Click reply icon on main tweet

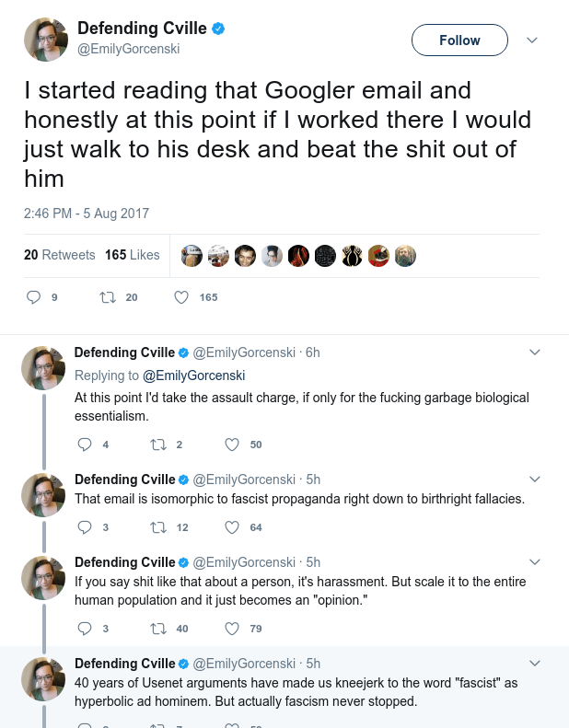point(33,297)
